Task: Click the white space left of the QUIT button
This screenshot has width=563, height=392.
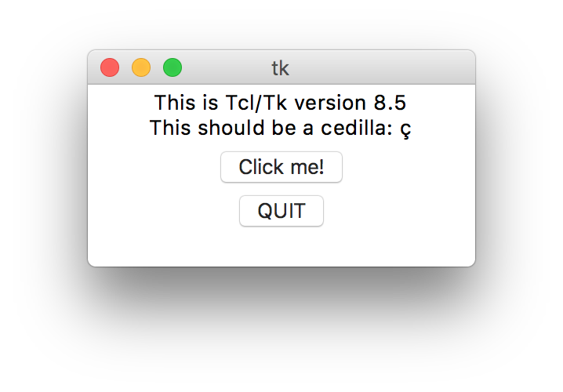Action: 163,211
